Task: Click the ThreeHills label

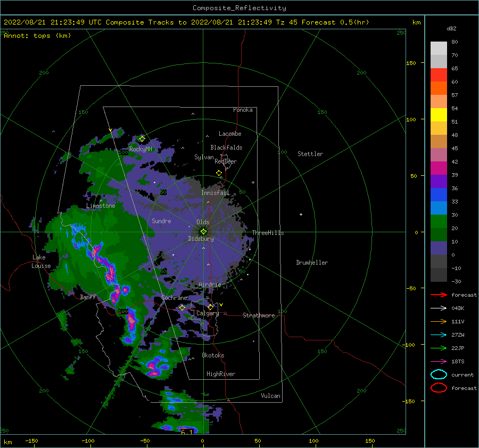Action: 268,233
